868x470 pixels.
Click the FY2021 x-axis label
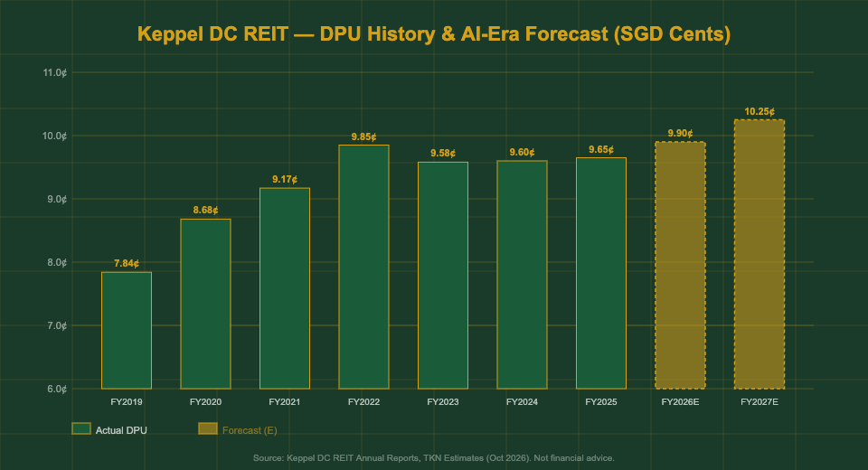[x=285, y=402]
